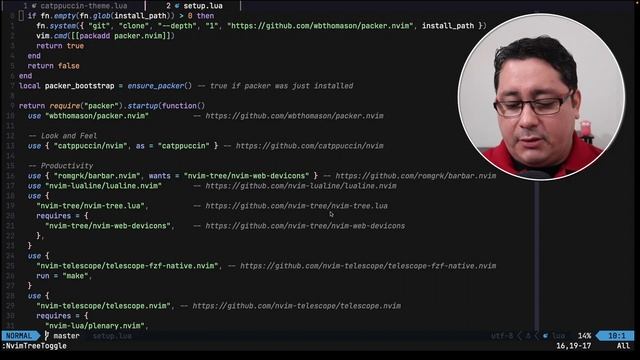Screen dimensions: 640x360
Task: Click the setup.lua filename in statusline
Action: 112,336
